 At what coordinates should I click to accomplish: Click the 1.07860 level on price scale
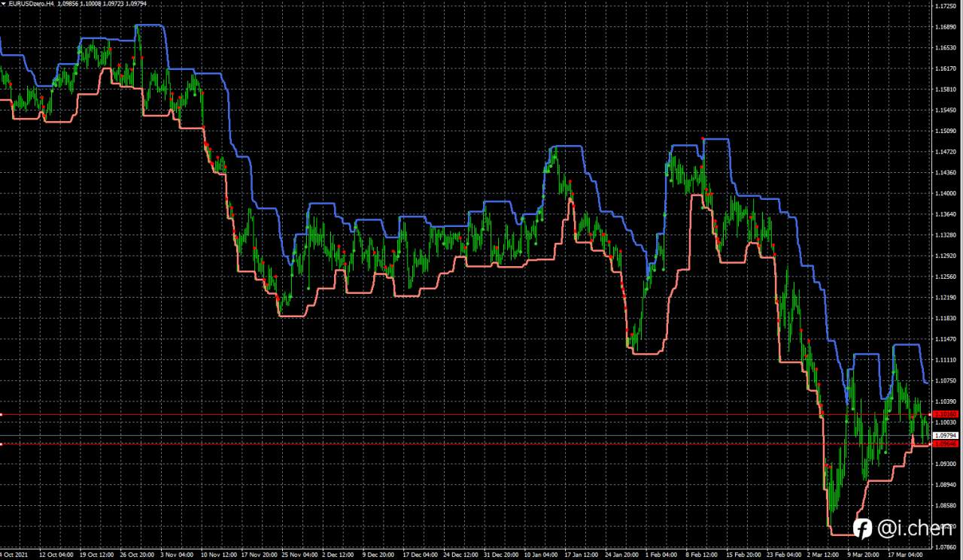945,547
